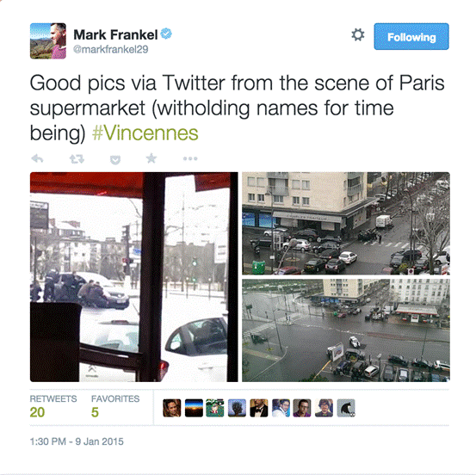This screenshot has height=475, width=476.
Task: Open the bottom-right intersection photo
Action: tap(346, 330)
